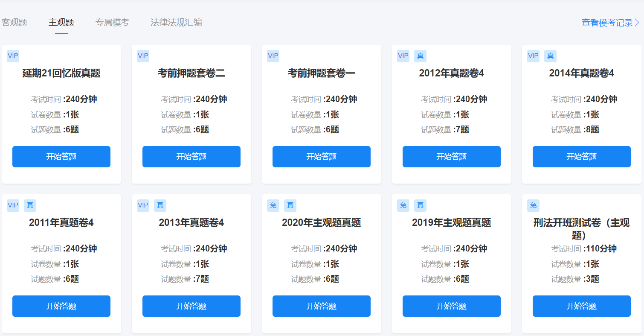Click 开始答题 for 考前押题套卷二
This screenshot has width=644, height=336.
tap(191, 157)
